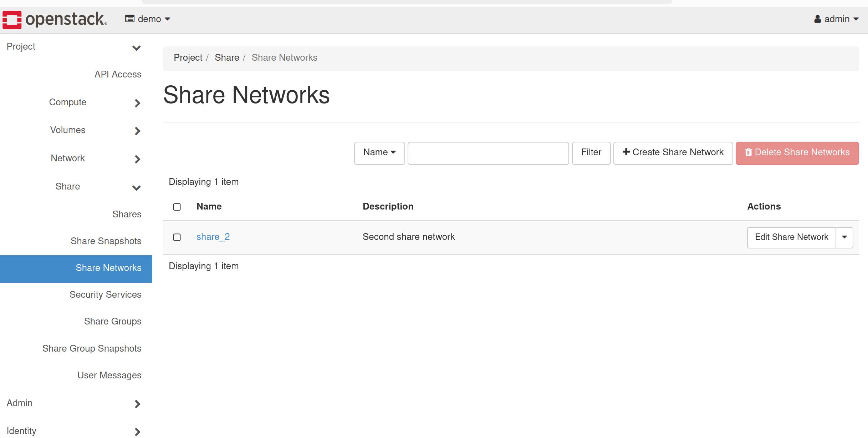Expand the Volumes menu chevron
868x438 pixels.
point(137,131)
